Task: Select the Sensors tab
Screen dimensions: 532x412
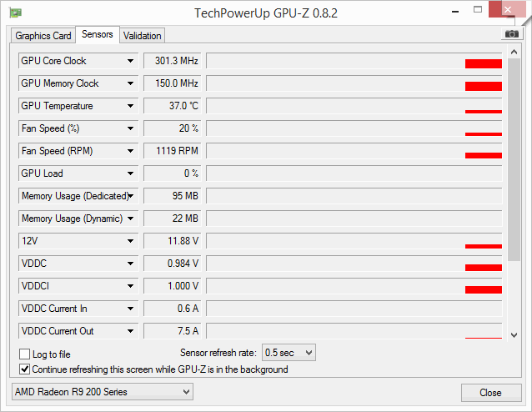Action: [98, 34]
